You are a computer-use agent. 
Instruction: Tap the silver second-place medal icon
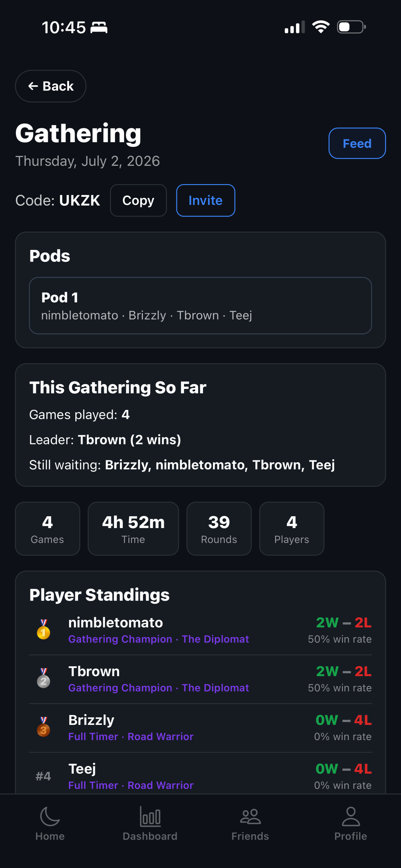point(43,678)
